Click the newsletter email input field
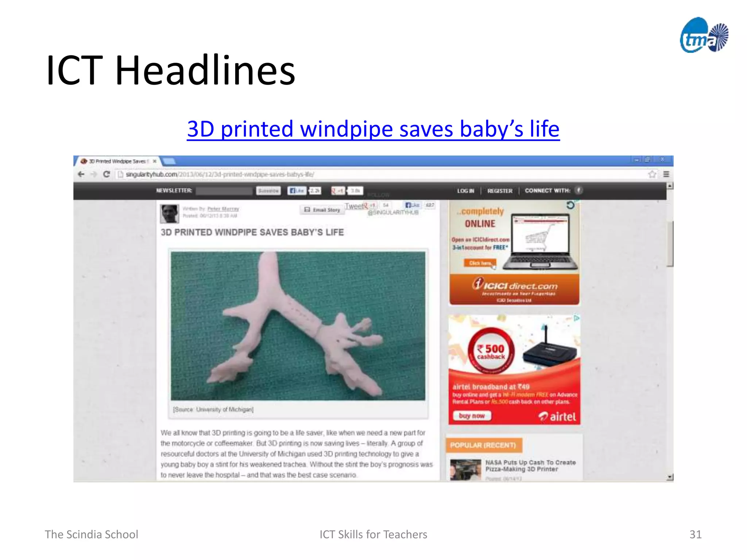The image size is (747, 560). tap(224, 191)
